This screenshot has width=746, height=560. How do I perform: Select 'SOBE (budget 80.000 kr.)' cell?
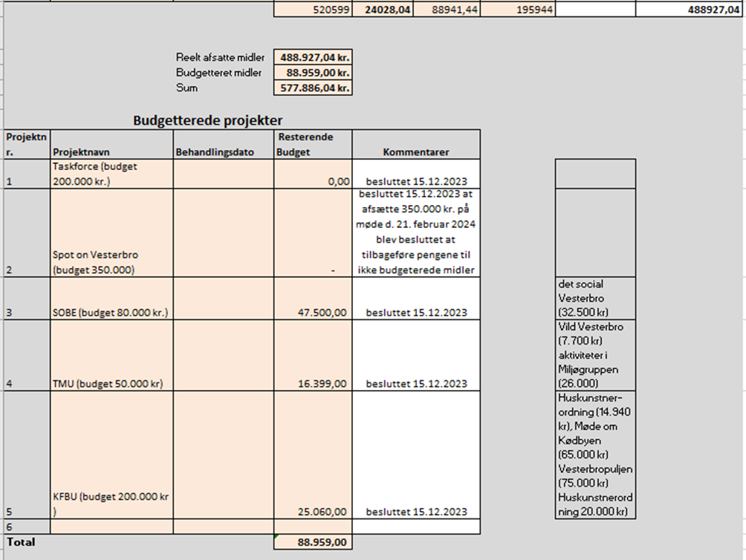click(111, 299)
